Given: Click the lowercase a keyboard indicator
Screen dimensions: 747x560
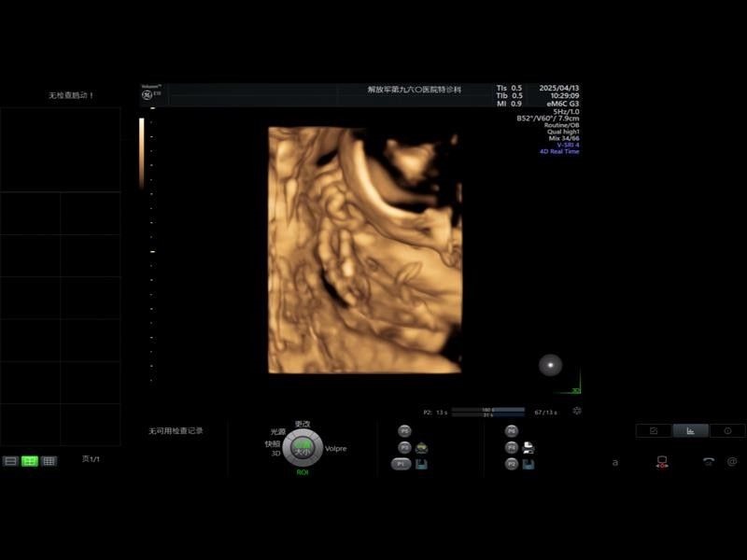Looking at the screenshot, I should pos(615,462).
